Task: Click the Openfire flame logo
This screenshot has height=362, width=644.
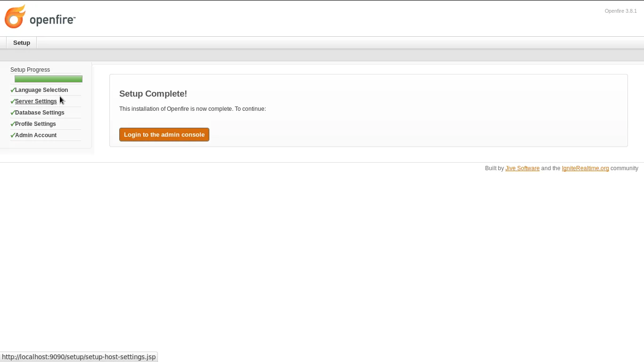Action: coord(15,17)
